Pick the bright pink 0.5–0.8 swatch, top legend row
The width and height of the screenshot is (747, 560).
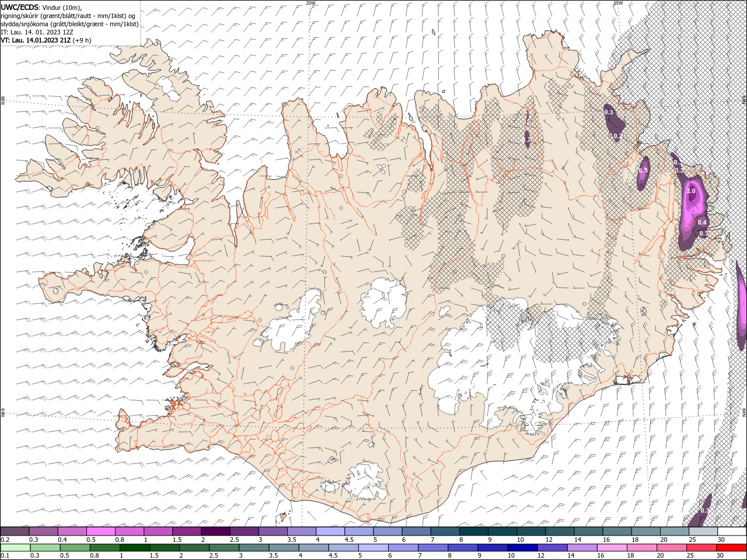click(x=101, y=531)
